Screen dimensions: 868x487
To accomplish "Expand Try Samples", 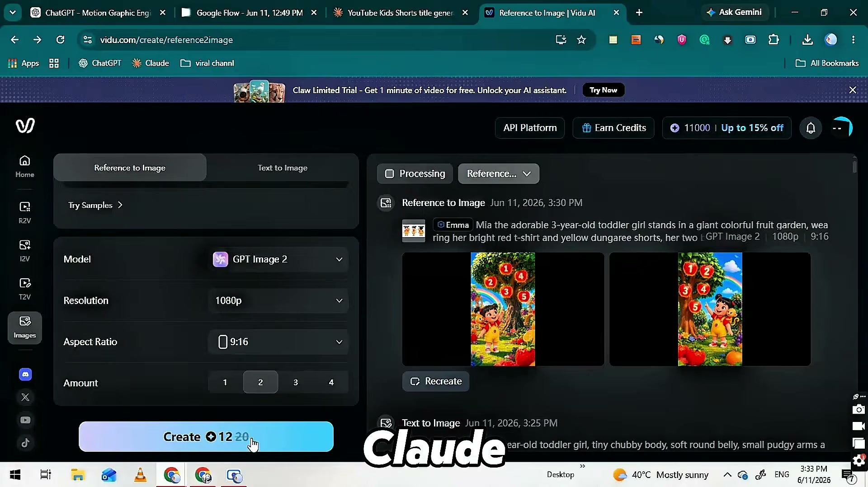I will pos(95,205).
